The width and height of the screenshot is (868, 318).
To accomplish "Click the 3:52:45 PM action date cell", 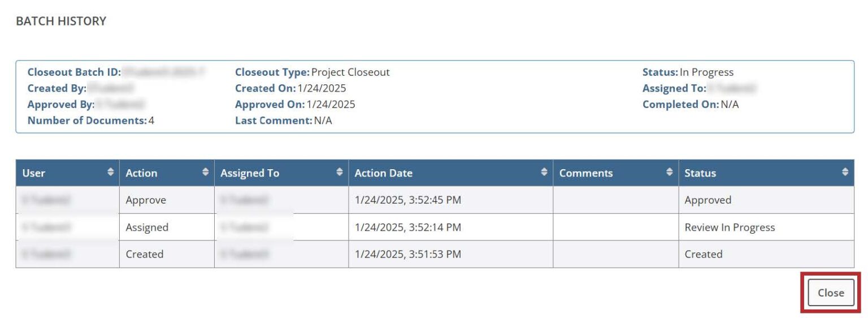I will click(407, 200).
